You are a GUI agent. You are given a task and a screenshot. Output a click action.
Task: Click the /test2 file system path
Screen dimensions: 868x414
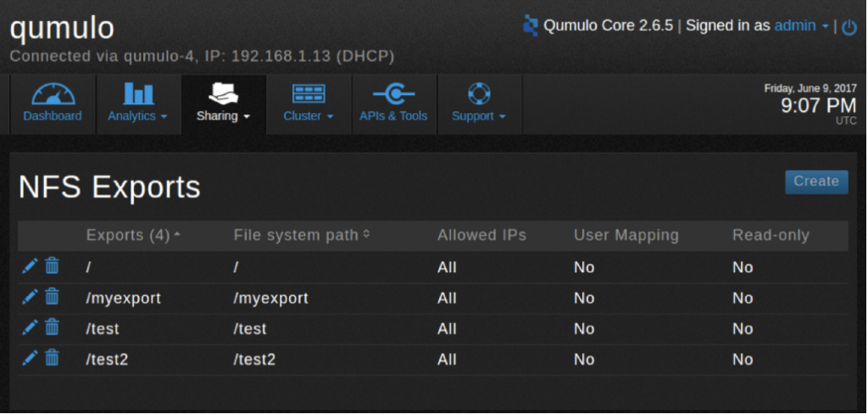[254, 360]
